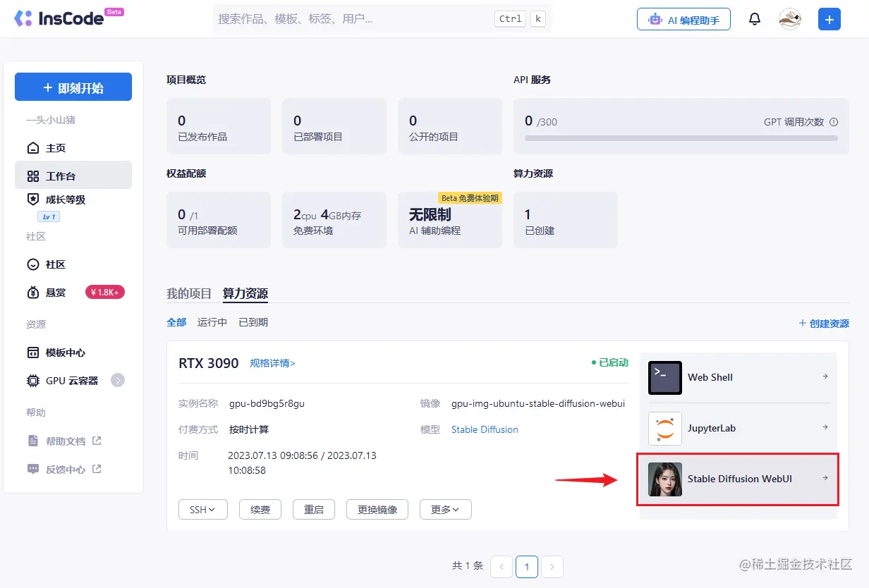Select 工作台 in the sidebar
Viewport: 869px width, 588px height.
coord(73,176)
